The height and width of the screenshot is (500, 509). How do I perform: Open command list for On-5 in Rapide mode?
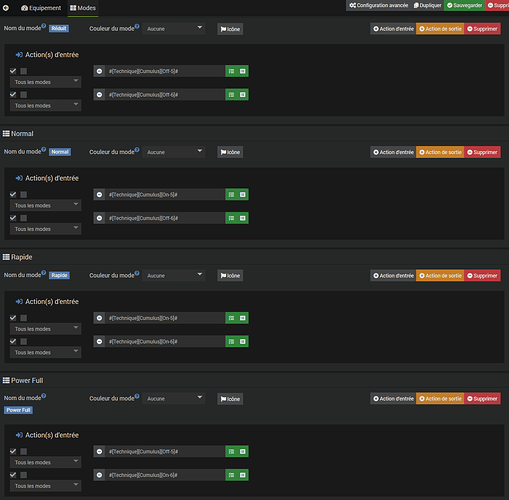(x=231, y=318)
